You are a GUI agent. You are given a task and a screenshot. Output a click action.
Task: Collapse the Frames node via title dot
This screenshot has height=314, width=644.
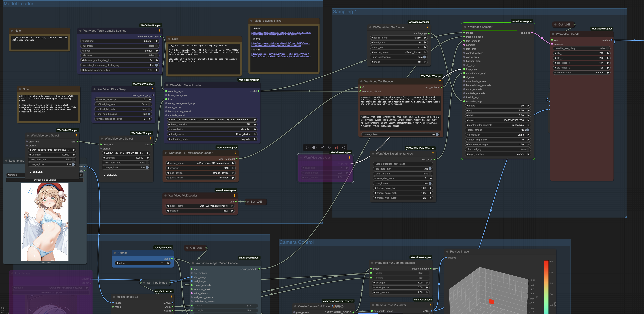115,253
